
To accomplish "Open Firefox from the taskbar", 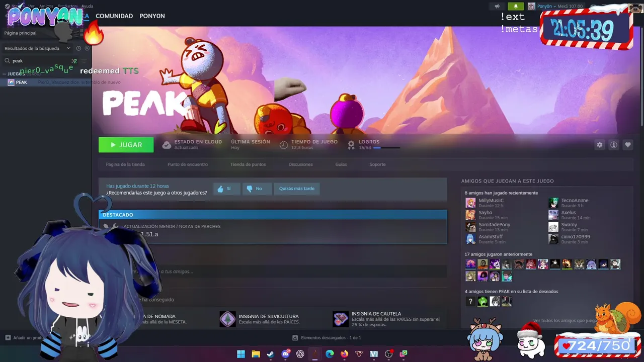I will pos(344,354).
